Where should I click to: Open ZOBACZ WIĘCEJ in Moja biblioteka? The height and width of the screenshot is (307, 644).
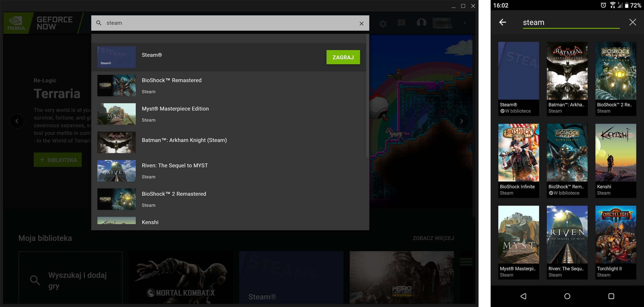[x=433, y=238]
